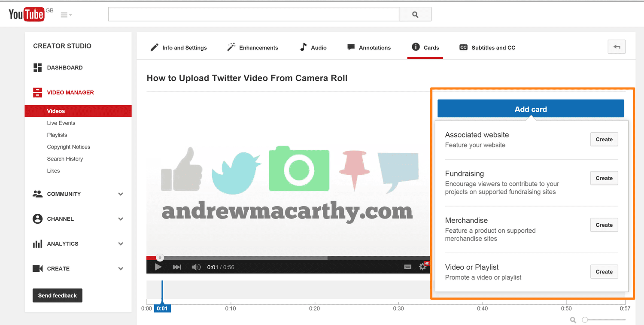Viewport: 644px width, 325px height.
Task: Click the Add card button
Action: [531, 109]
